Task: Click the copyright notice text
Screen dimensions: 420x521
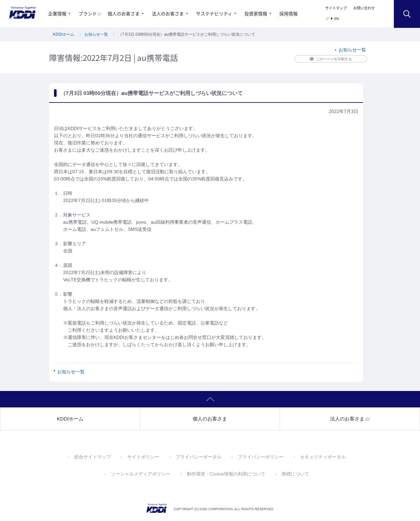Action: pos(224,509)
